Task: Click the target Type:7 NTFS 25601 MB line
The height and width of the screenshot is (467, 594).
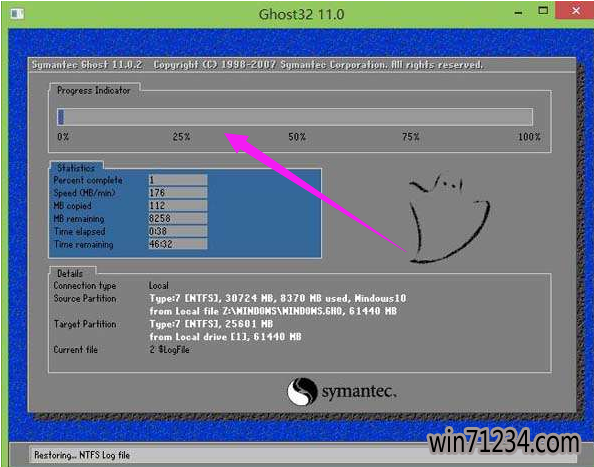Action: pyautogui.click(x=211, y=324)
